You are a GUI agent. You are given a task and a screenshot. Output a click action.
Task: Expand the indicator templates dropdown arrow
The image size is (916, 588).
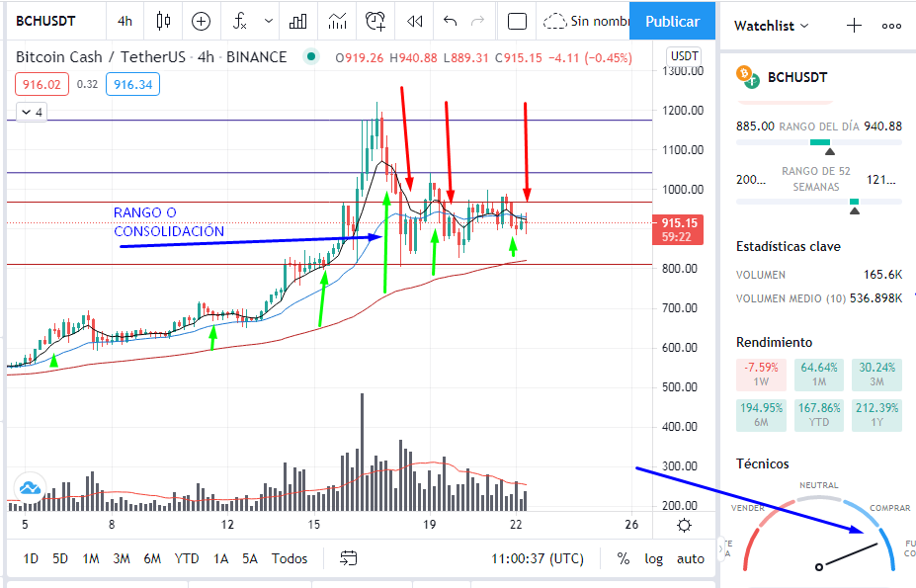tap(268, 21)
